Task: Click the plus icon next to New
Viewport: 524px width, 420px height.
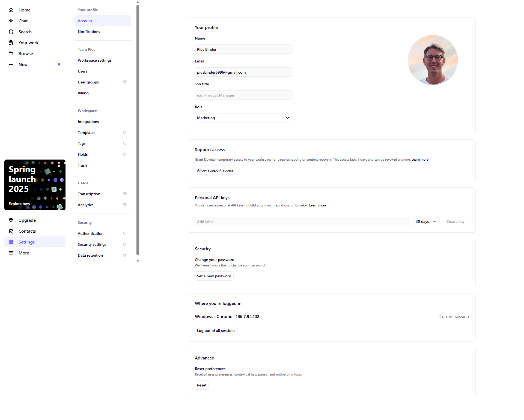Action: click(11, 65)
